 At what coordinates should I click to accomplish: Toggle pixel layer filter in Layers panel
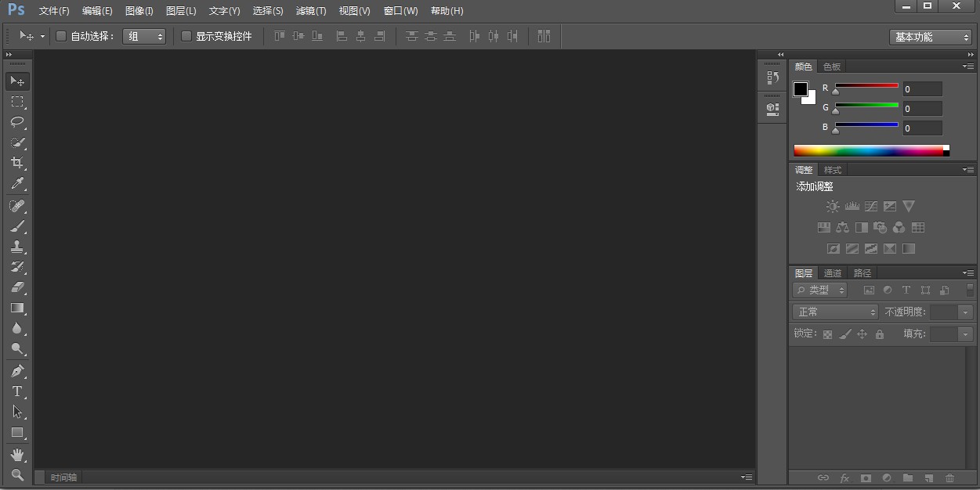click(869, 290)
